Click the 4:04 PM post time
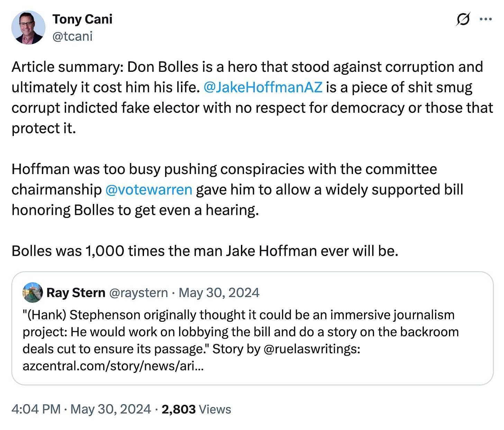Screen dimensions: 504x430 point(36,409)
